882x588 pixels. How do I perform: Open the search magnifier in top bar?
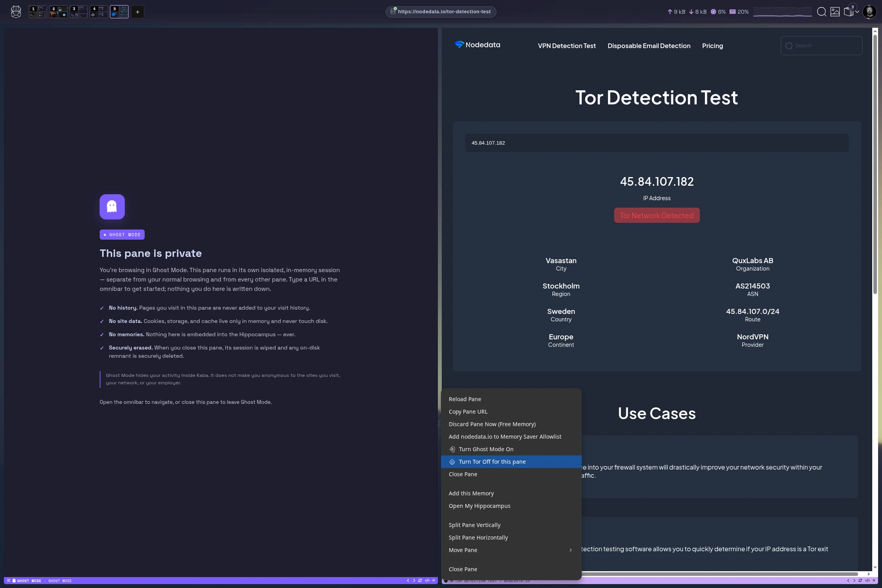click(821, 12)
